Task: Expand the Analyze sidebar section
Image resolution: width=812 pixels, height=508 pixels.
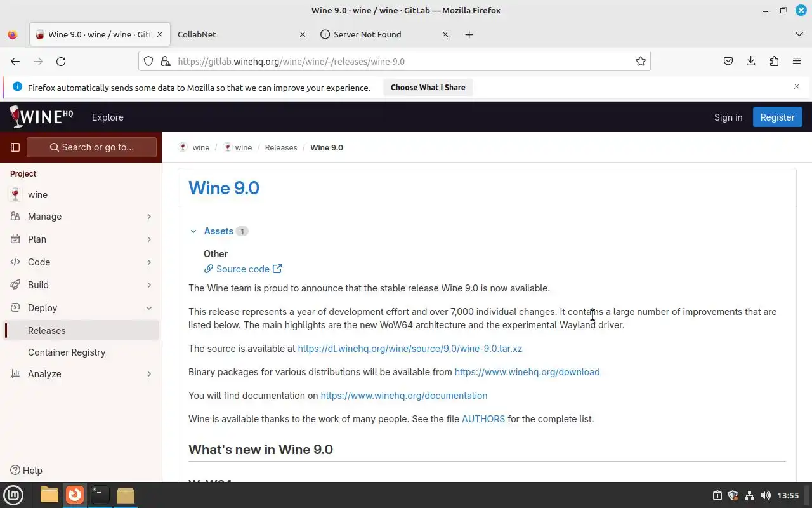Action: (81, 374)
